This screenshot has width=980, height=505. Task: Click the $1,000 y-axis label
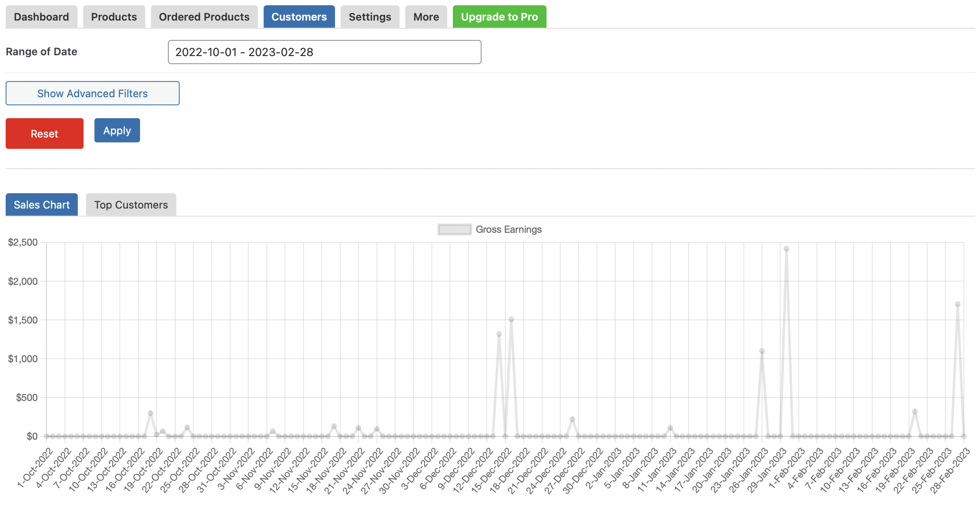coord(23,359)
